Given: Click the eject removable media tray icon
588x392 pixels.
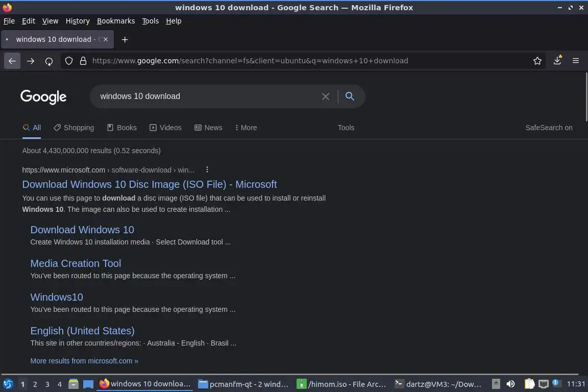Looking at the screenshot, I should tap(496, 384).
